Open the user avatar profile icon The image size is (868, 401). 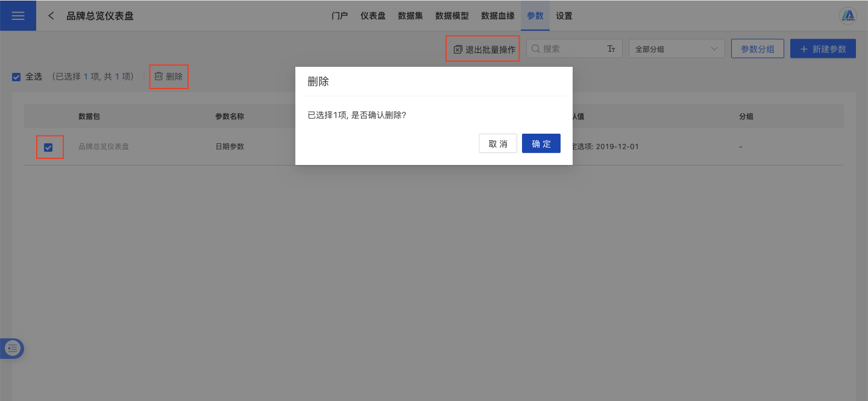click(848, 16)
